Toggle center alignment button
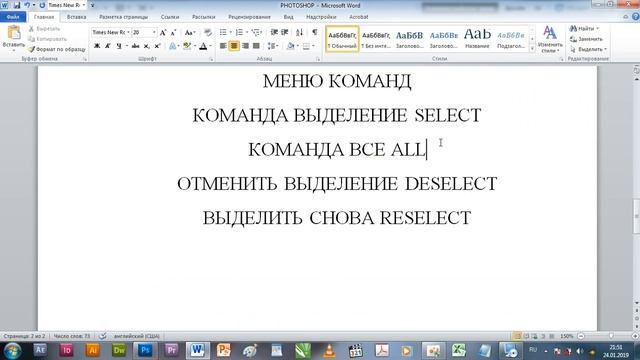Viewport: 640px width, 360px height. click(234, 46)
